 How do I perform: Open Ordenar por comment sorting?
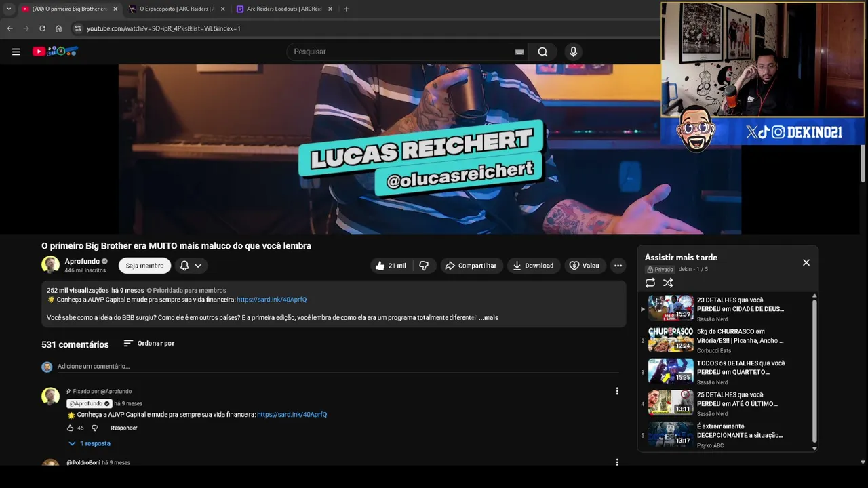tap(149, 344)
